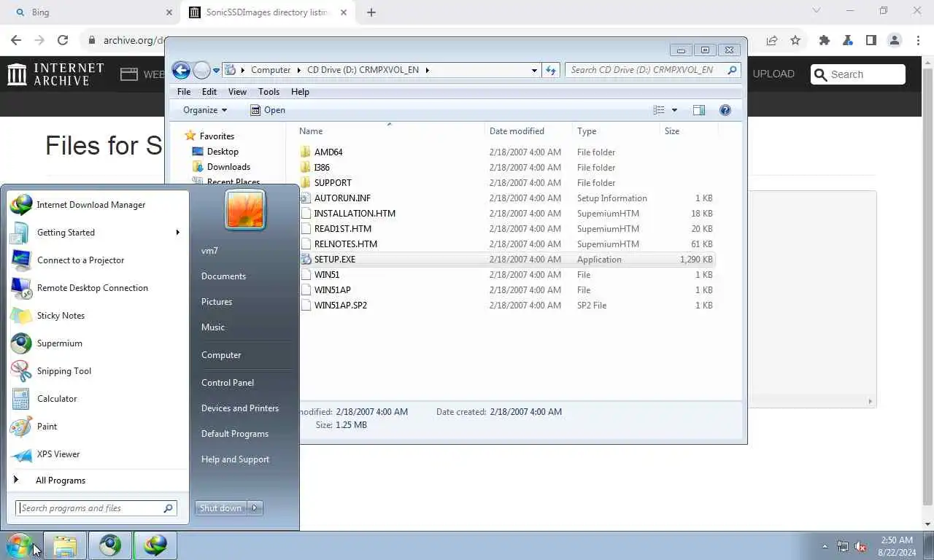Click the user account picture
Screen dimensions: 934x560
(245, 209)
